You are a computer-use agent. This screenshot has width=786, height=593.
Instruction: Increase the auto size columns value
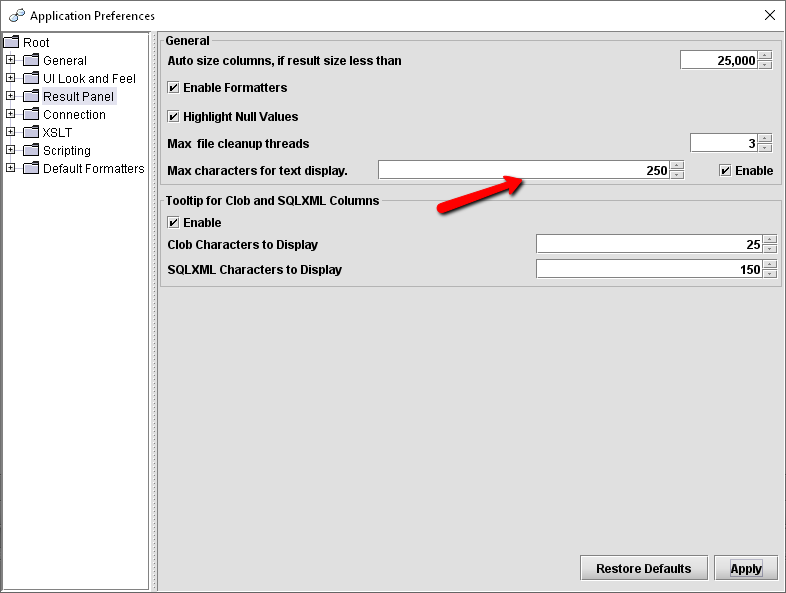pos(765,56)
